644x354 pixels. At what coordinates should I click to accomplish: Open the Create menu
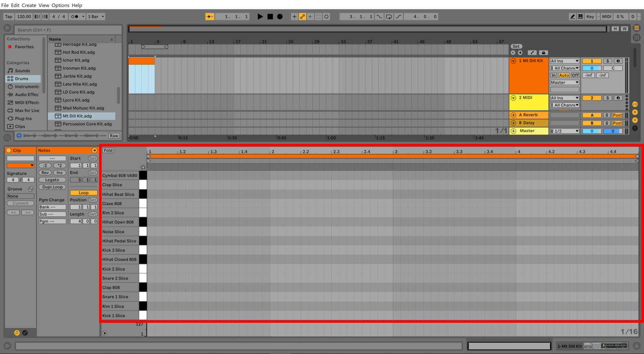(x=29, y=5)
